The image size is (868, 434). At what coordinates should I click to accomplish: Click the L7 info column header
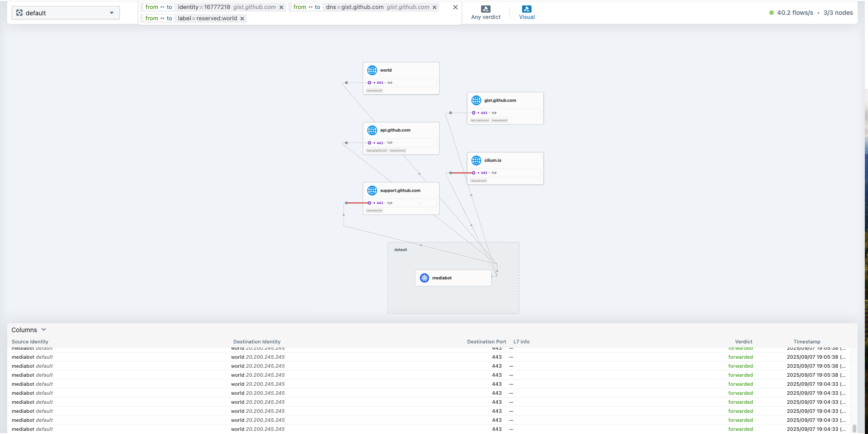[522, 342]
